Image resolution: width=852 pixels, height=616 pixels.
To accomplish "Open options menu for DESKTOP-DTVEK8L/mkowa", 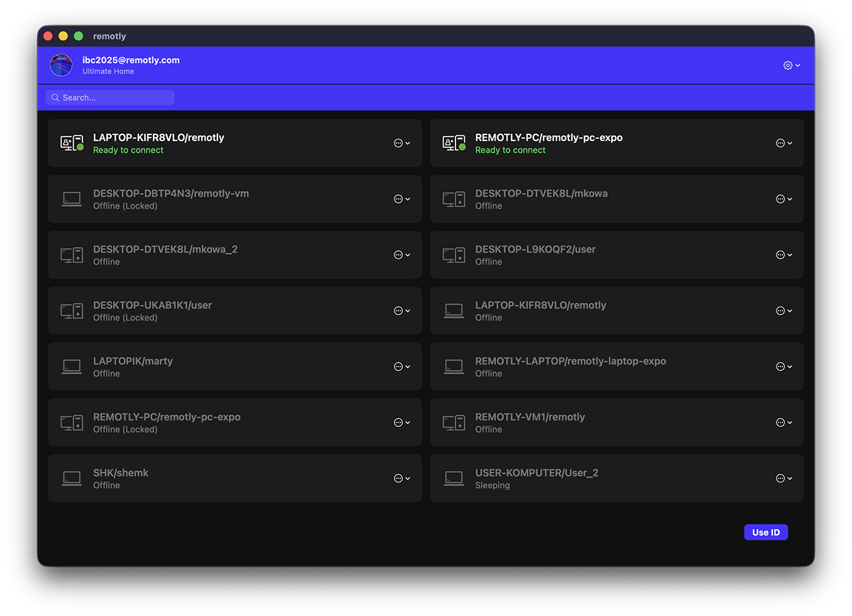I will coord(784,199).
